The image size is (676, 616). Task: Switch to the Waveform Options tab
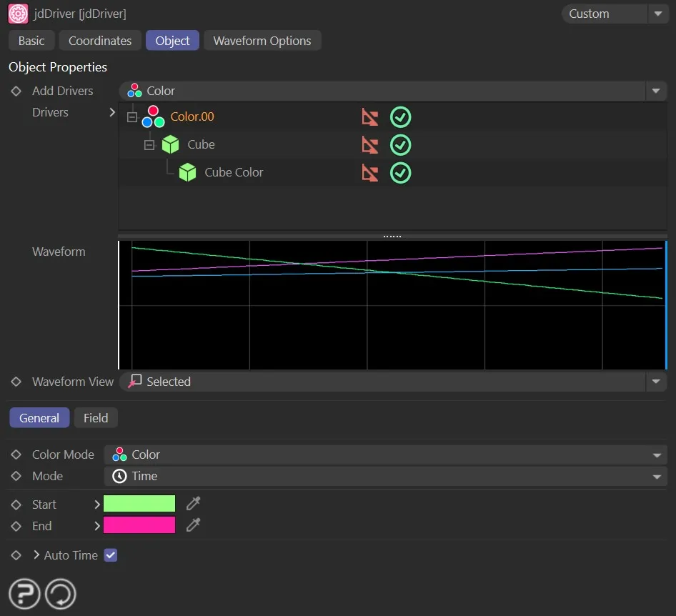click(262, 41)
